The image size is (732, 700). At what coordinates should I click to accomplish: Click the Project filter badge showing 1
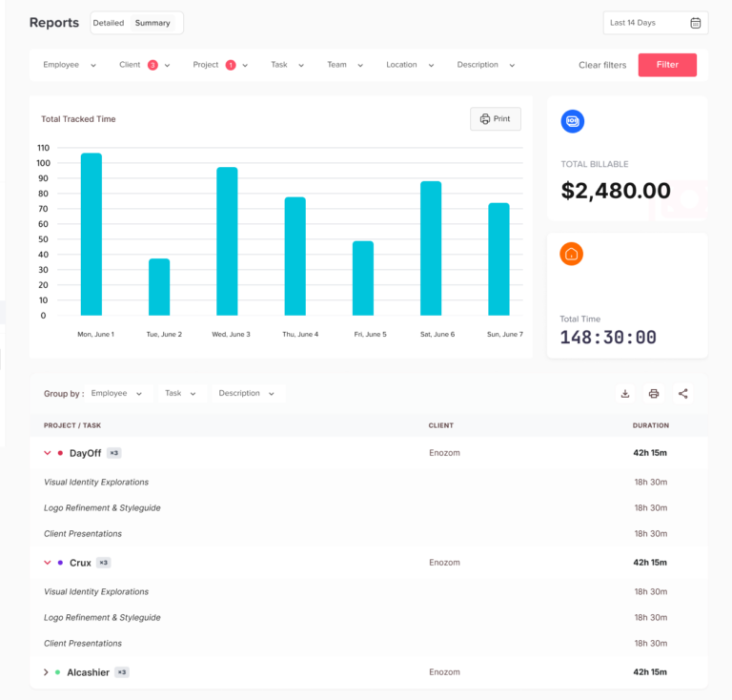[x=231, y=66]
